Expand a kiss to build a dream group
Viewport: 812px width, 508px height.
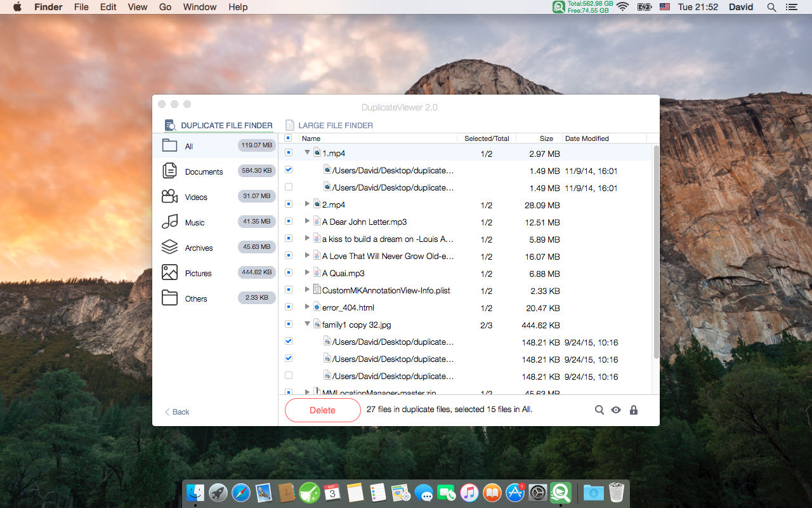[x=307, y=238]
